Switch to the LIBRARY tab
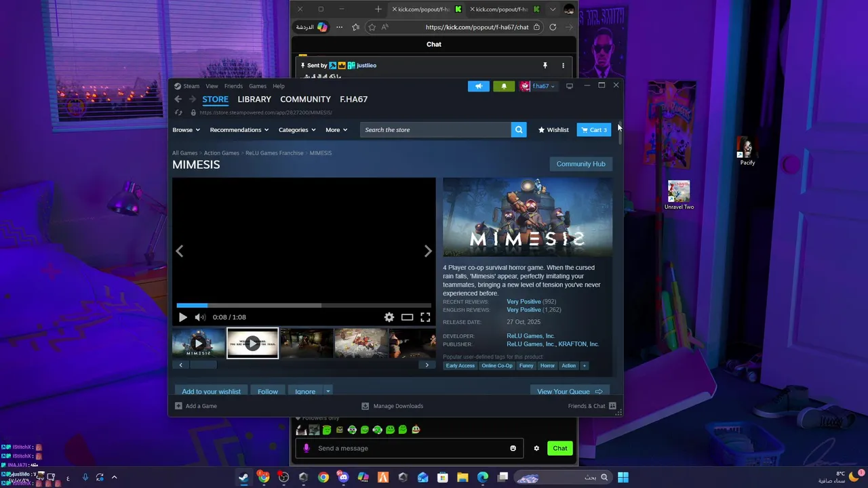Screen dimensions: 868x488 click(254, 99)
